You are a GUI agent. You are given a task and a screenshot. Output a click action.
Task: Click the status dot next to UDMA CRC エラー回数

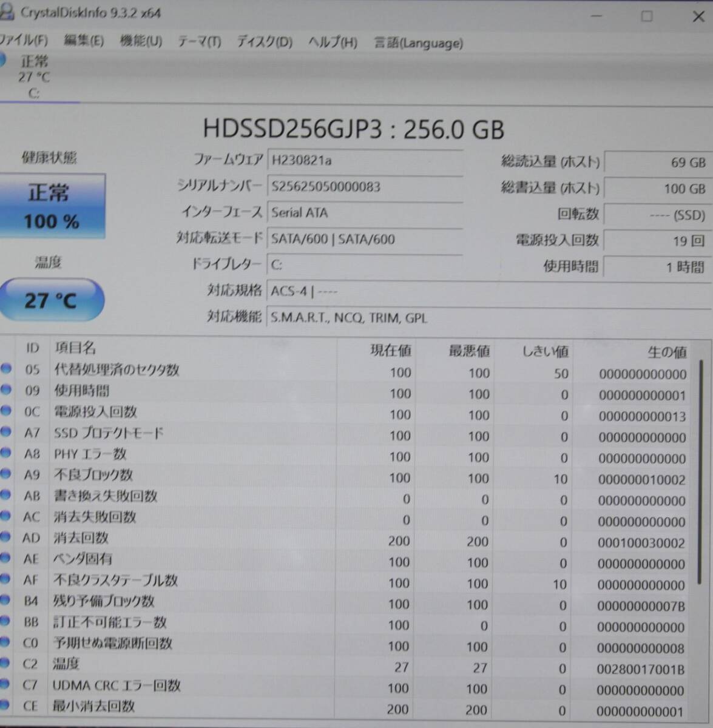[6, 684]
